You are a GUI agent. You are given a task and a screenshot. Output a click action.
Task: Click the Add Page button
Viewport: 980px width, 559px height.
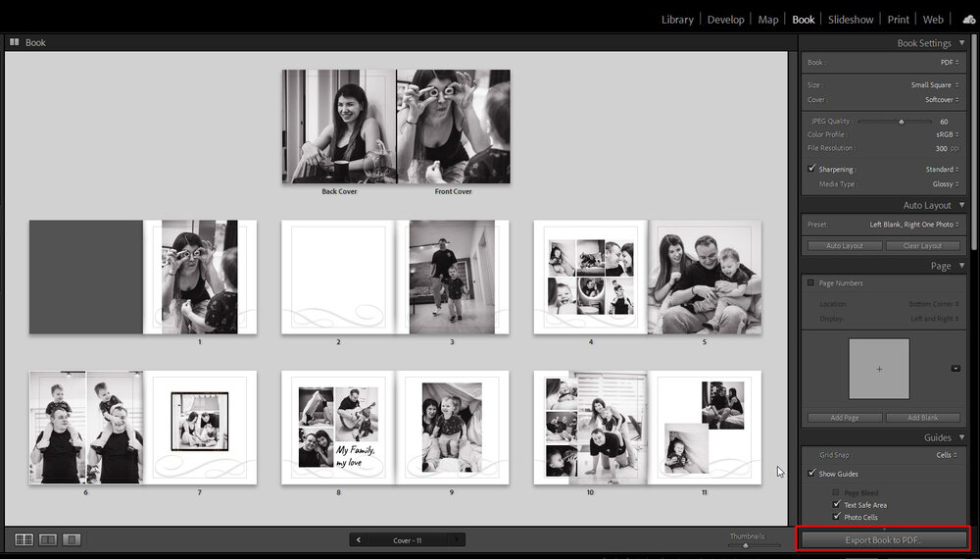click(845, 418)
